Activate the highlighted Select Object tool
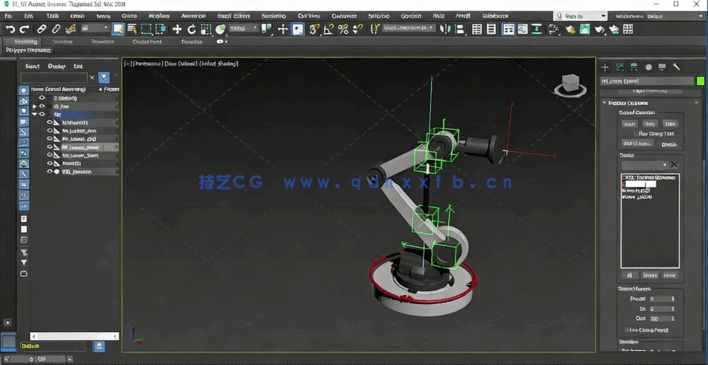The width and height of the screenshot is (708, 365). pos(118,29)
